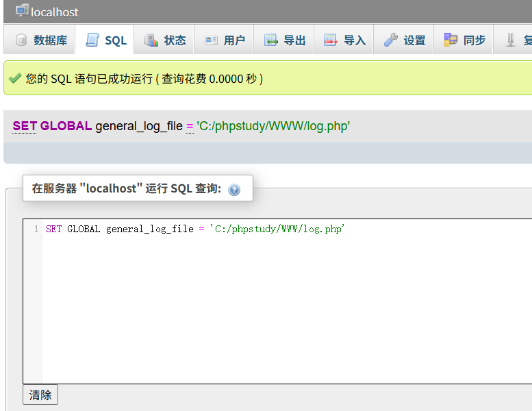
Task: Click the green success checkmark icon
Action: click(14, 79)
